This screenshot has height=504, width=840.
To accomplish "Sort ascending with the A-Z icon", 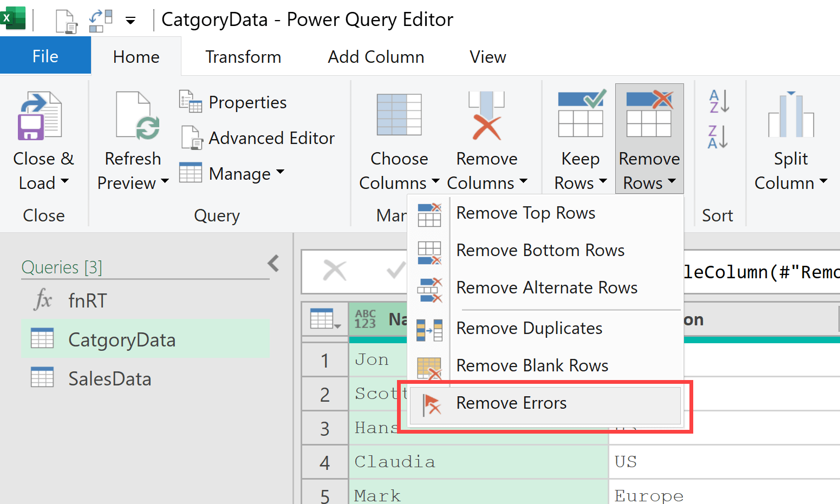I will 719,101.
